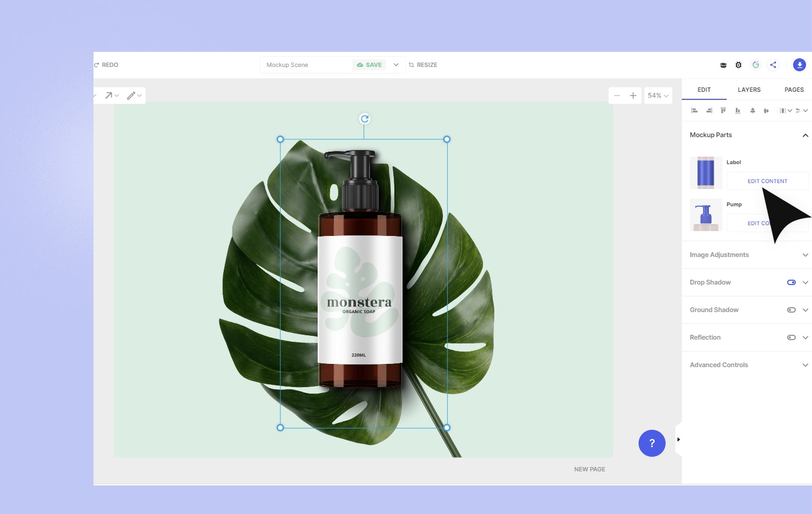This screenshot has width=812, height=514.
Task: Click the circular G sync icon
Action: [x=756, y=65]
